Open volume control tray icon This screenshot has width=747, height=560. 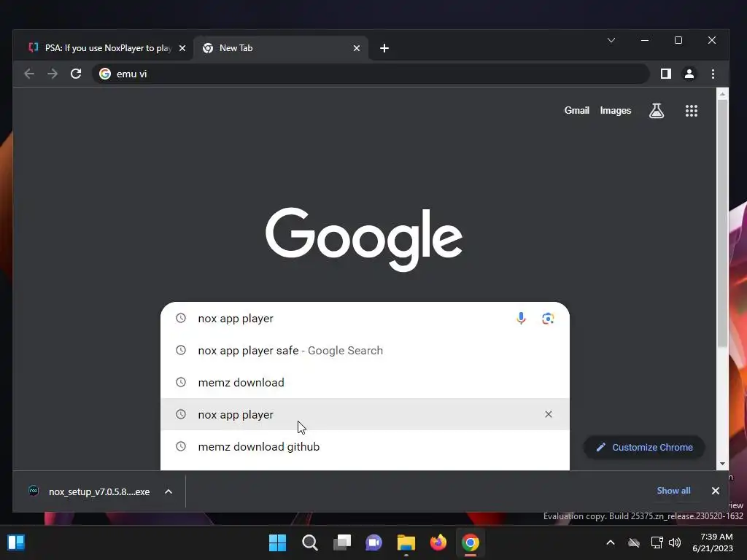pos(675,542)
